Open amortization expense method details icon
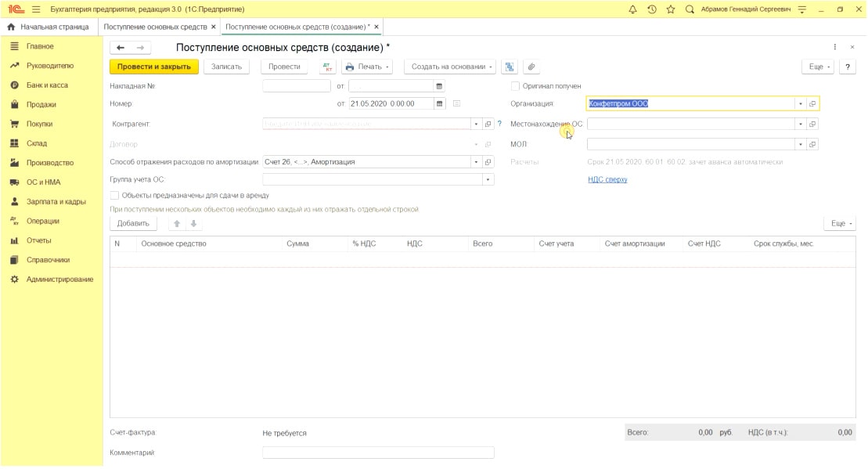Image resolution: width=868 pixels, height=469 pixels. (488, 162)
